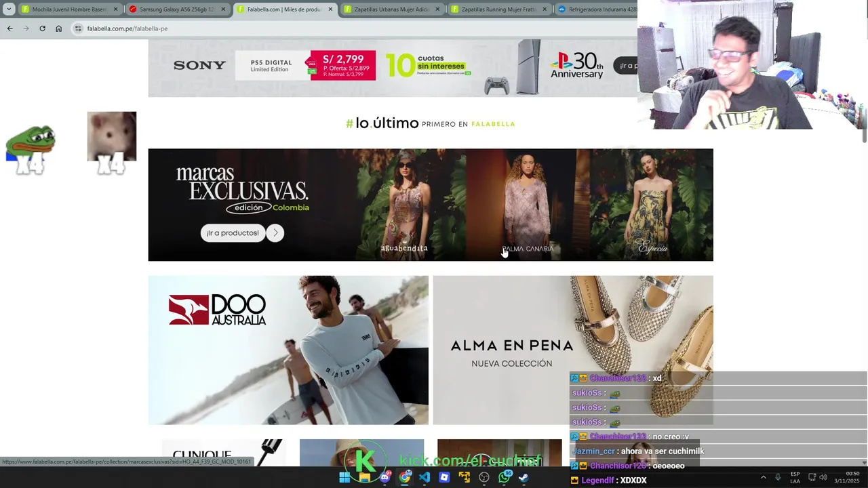
Task: Open the Zapatillas Running Mujer tab
Action: (499, 9)
